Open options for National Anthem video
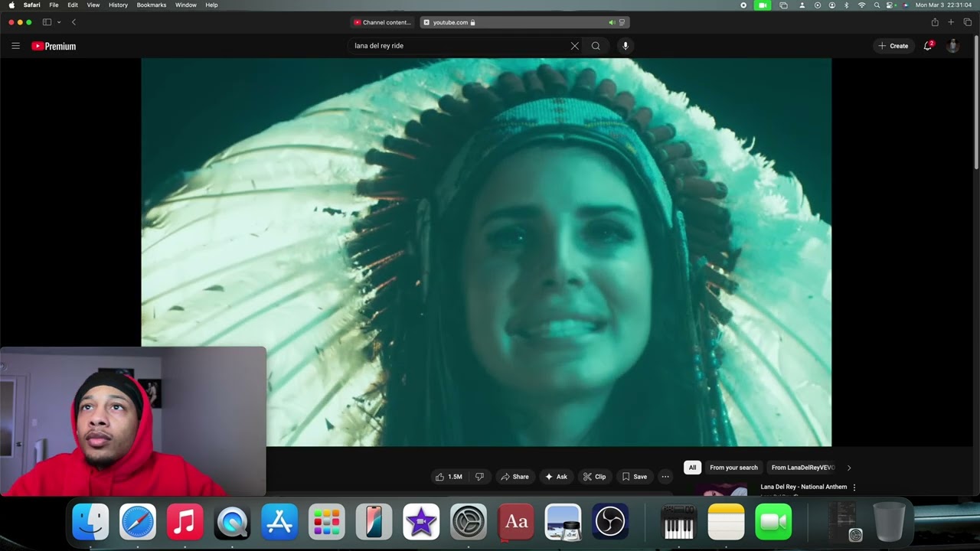This screenshot has width=980, height=551. (x=854, y=487)
